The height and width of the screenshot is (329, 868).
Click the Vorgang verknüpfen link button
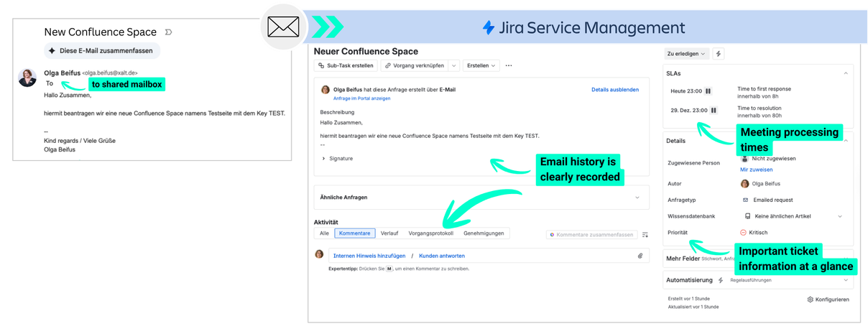pyautogui.click(x=415, y=65)
